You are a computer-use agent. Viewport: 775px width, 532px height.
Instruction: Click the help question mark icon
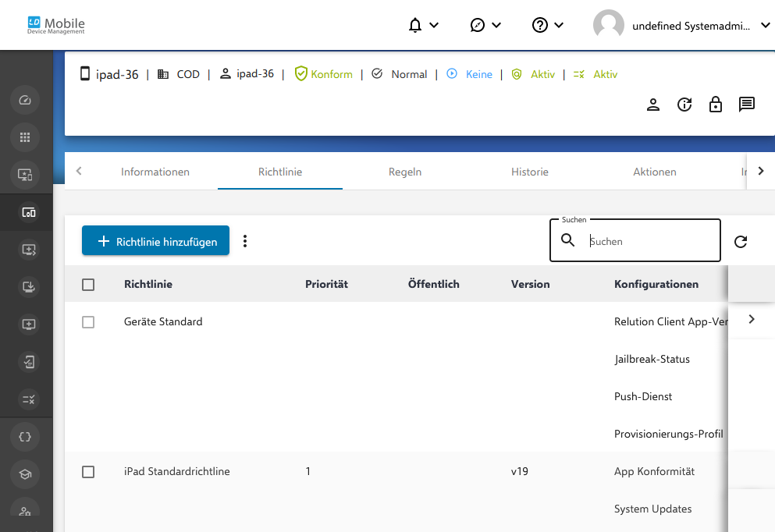click(540, 25)
